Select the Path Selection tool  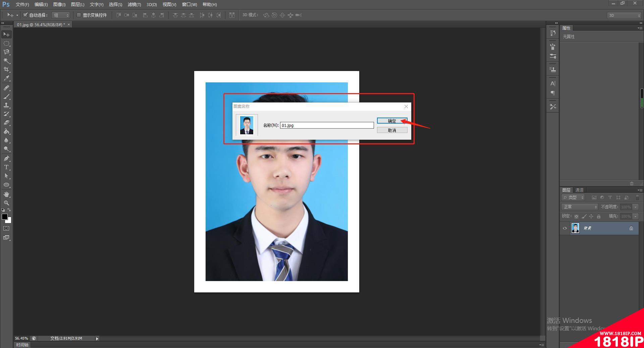[6, 176]
